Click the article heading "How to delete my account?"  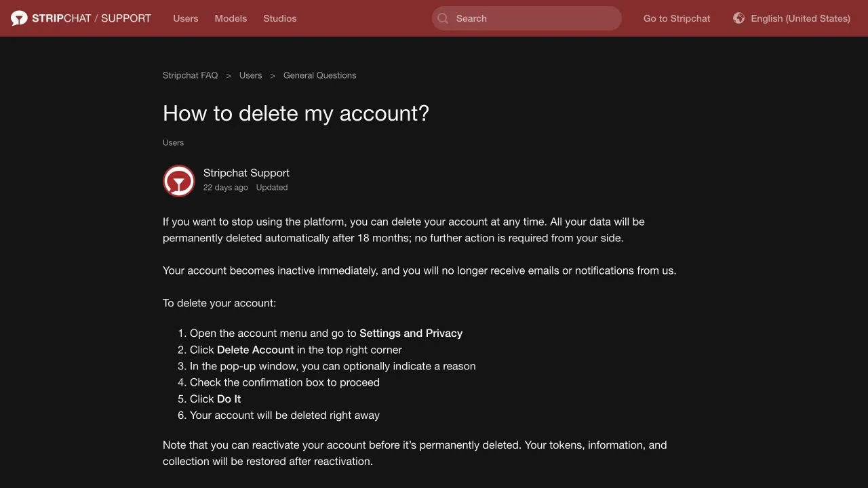296,113
